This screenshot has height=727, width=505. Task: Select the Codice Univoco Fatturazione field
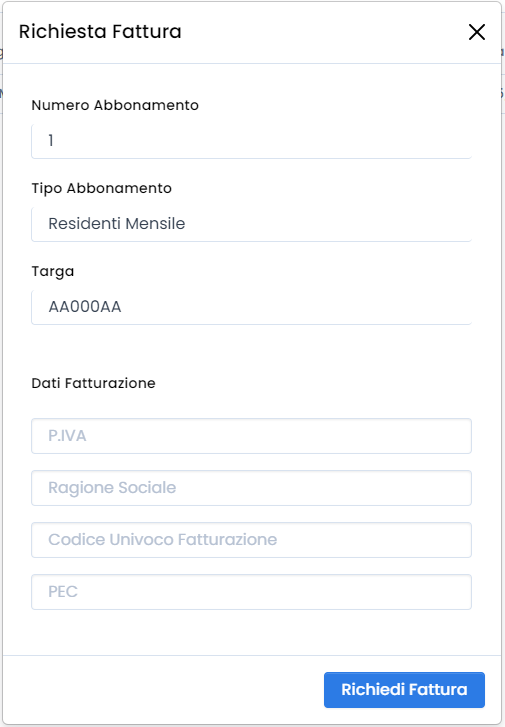coord(251,540)
